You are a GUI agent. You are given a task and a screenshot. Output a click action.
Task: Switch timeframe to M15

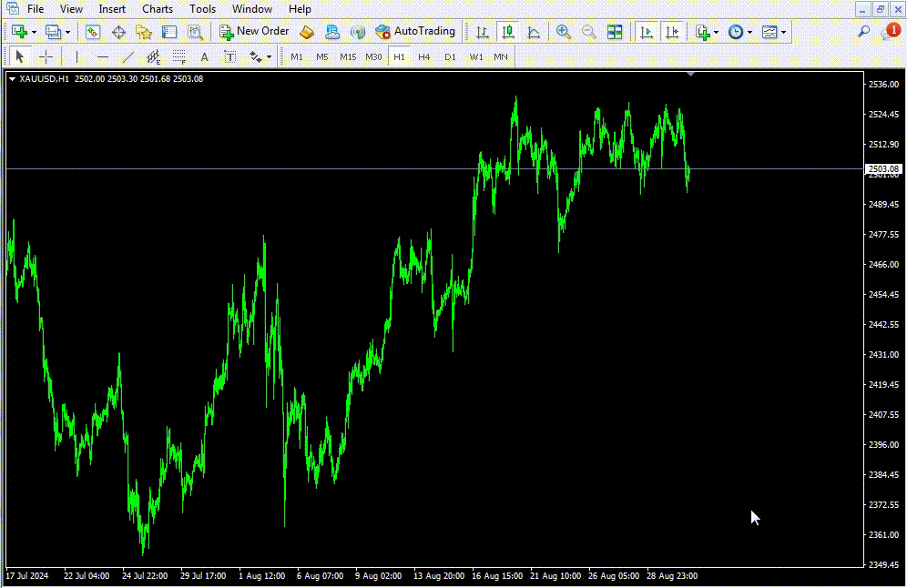pos(348,56)
